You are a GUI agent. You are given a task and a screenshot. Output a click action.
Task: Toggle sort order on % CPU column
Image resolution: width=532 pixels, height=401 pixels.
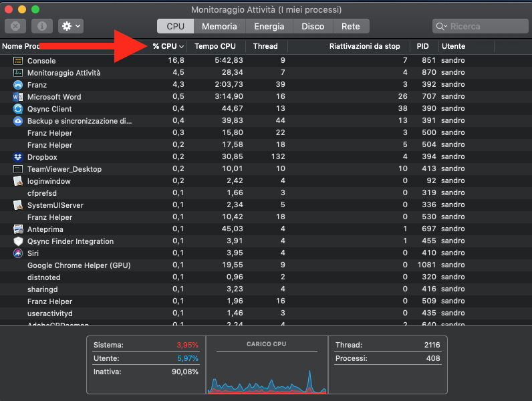click(168, 46)
